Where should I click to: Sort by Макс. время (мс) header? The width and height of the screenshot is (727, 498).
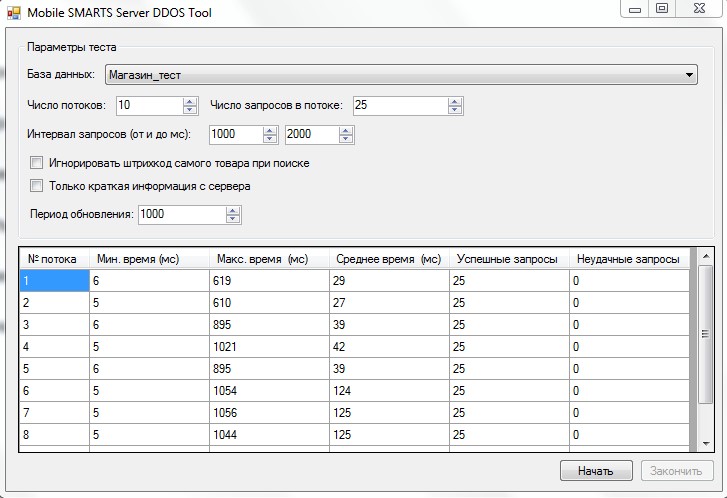point(269,259)
